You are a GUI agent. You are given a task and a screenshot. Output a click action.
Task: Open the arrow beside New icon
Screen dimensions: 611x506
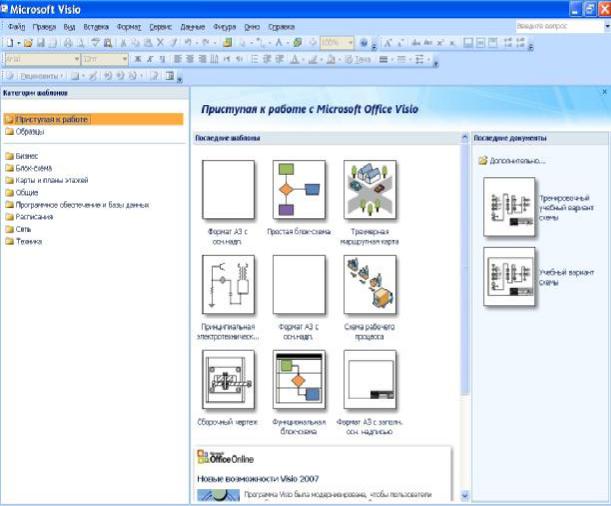(18, 43)
